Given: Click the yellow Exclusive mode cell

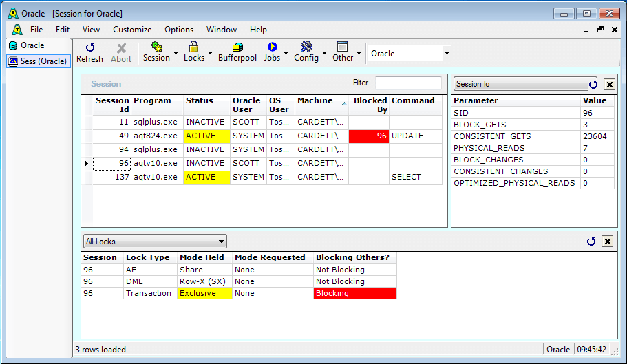Looking at the screenshot, I should [x=204, y=293].
